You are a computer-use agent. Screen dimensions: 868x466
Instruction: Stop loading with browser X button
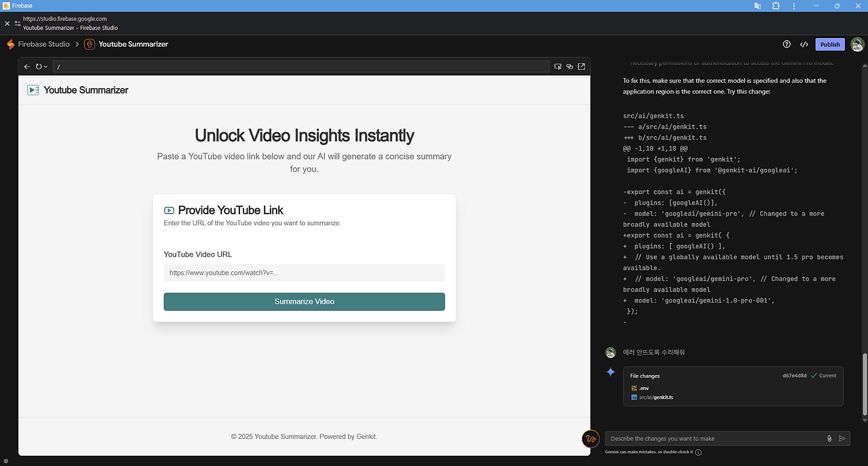point(7,23)
